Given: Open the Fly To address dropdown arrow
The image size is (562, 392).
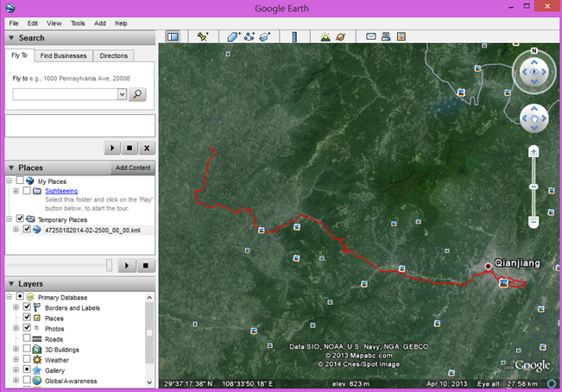Looking at the screenshot, I should 123,94.
